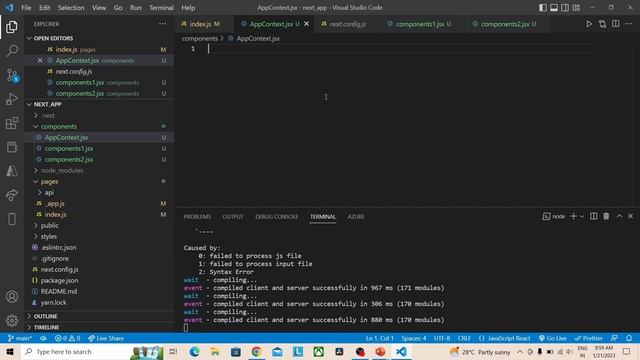This screenshot has width=640, height=360.
Task: Kill the terminal with trash icon
Action: (x=606, y=216)
